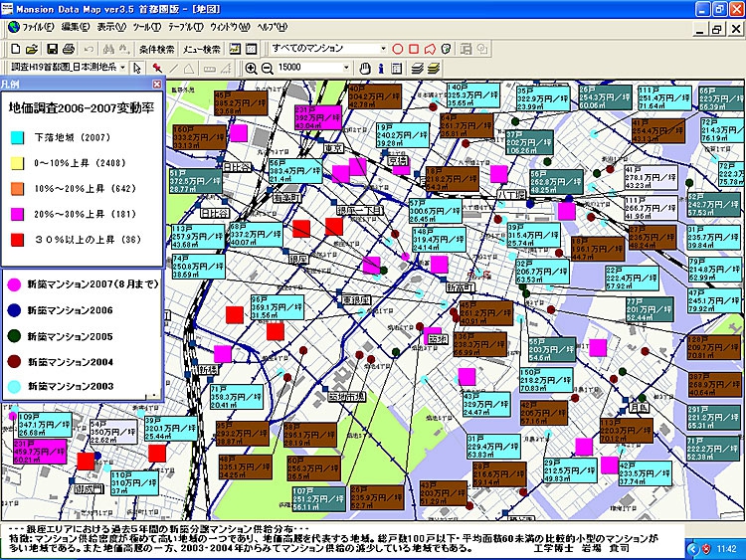Click the print icon in toolbar
Screen dimensions: 746x560
point(70,48)
